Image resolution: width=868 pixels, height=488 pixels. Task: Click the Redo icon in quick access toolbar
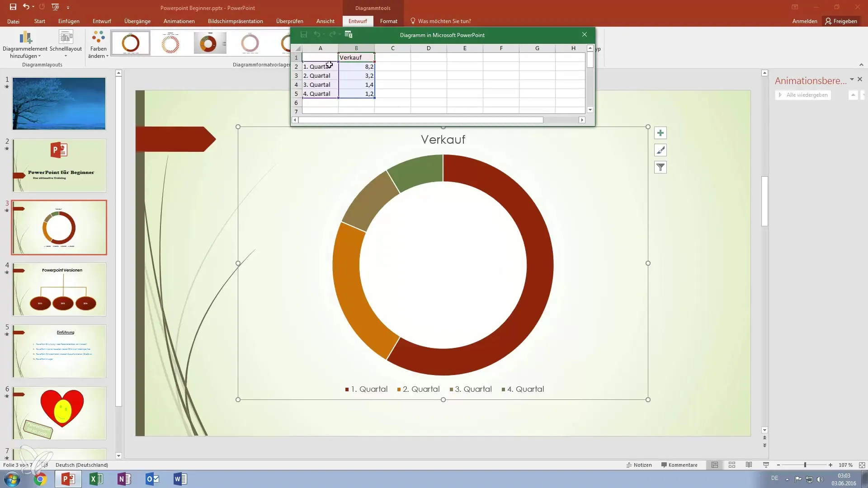42,7
